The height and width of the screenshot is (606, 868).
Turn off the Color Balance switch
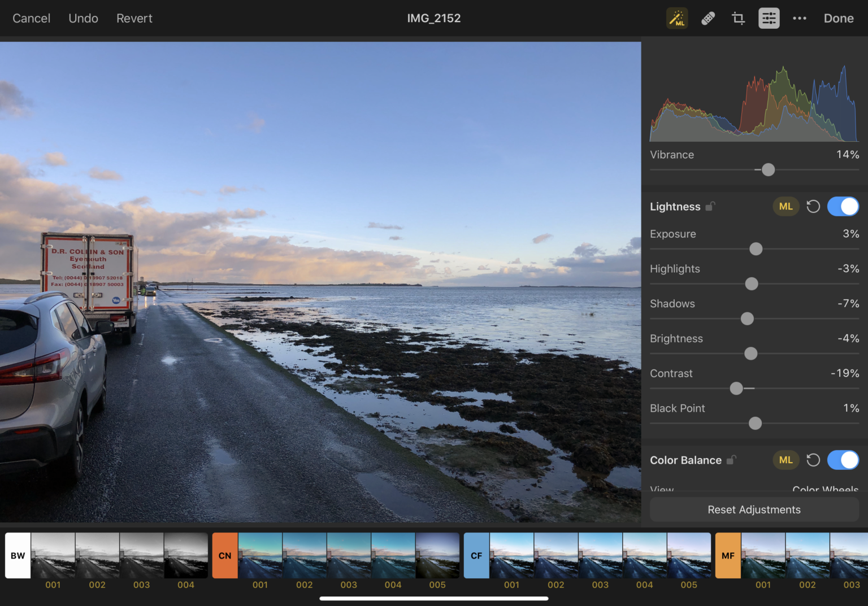pyautogui.click(x=843, y=460)
